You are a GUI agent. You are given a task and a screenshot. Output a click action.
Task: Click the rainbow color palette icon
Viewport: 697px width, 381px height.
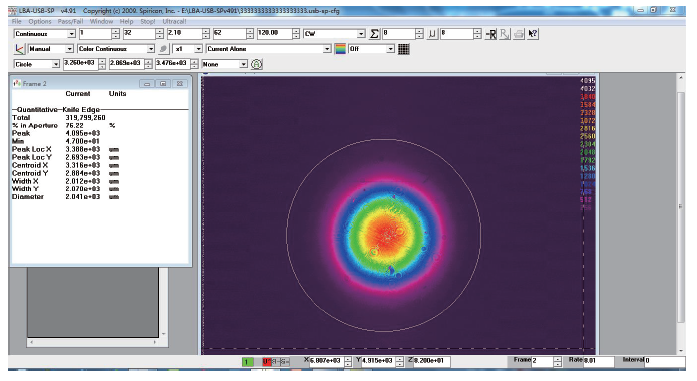pos(340,49)
